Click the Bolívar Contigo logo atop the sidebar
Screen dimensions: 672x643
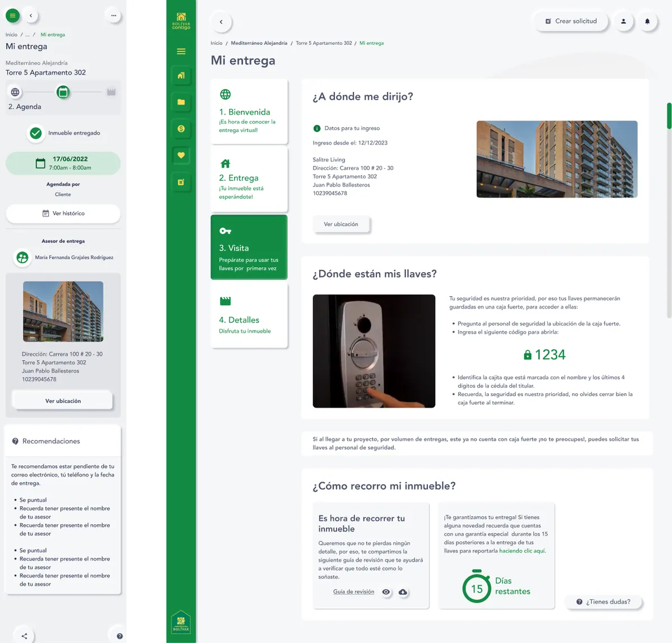(x=181, y=21)
